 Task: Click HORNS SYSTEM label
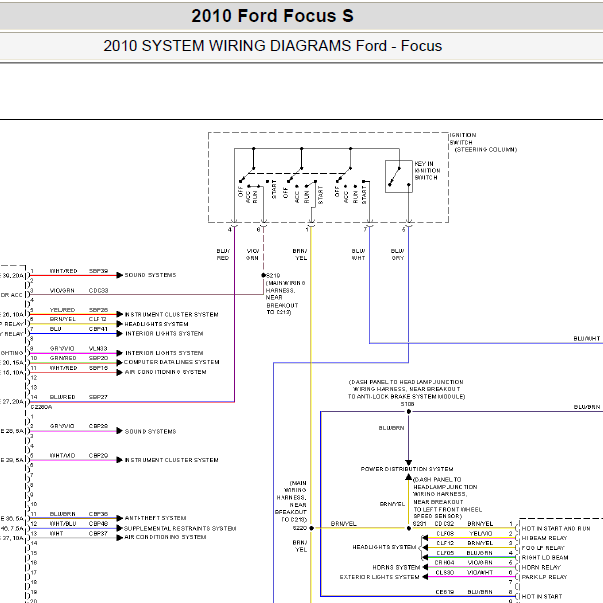[x=396, y=568]
